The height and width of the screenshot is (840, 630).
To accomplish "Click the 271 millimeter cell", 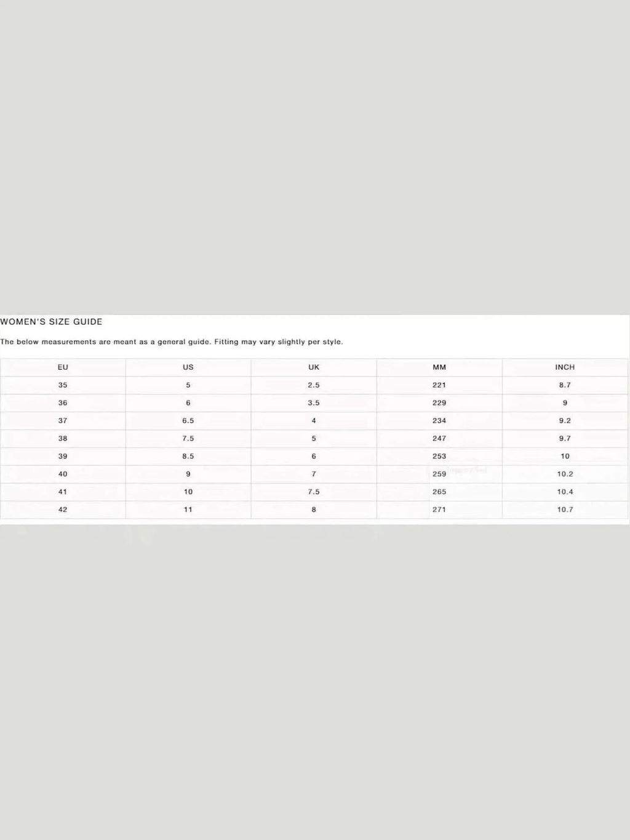I will (x=439, y=510).
